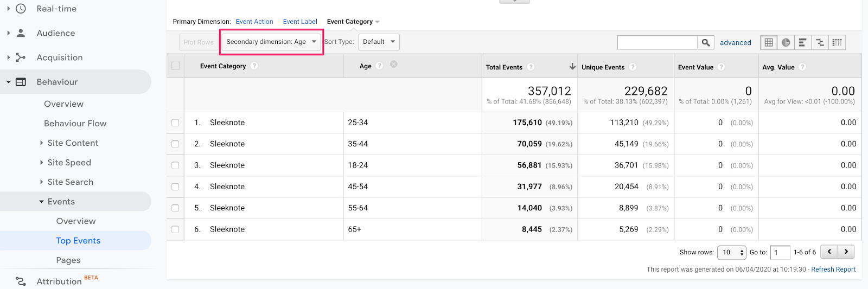
Task: Go to previous results page
Action: pyautogui.click(x=829, y=252)
